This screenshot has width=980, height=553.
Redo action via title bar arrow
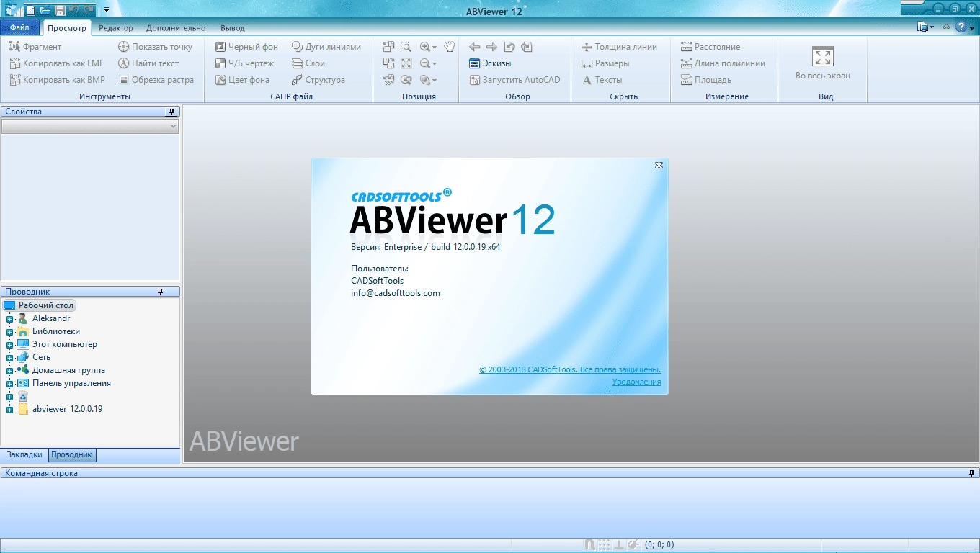coord(89,10)
